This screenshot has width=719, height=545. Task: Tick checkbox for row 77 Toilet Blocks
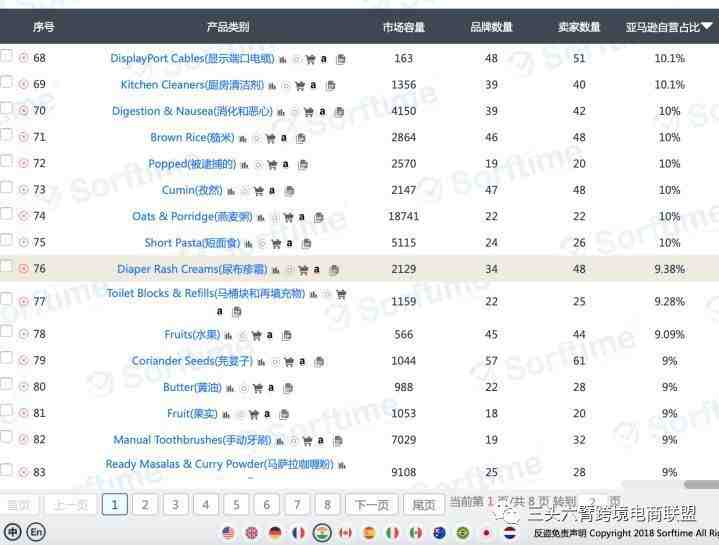[x=6, y=299]
